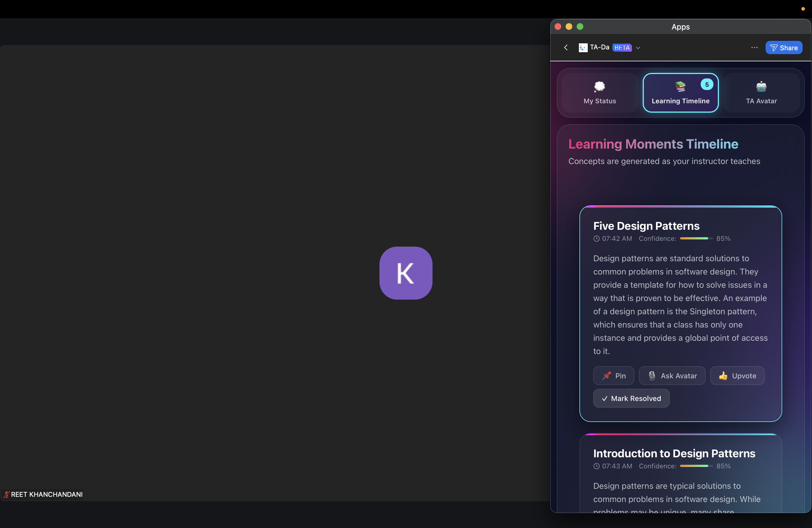Click the muted microphone icon by REET KHANCHANDANI
The width and height of the screenshot is (812, 528).
pyautogui.click(x=6, y=495)
